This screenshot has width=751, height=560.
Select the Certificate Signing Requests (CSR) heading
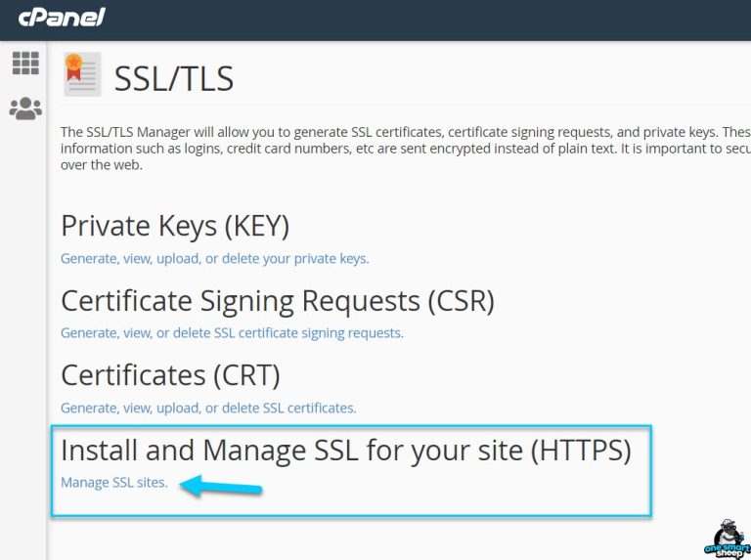tap(277, 300)
